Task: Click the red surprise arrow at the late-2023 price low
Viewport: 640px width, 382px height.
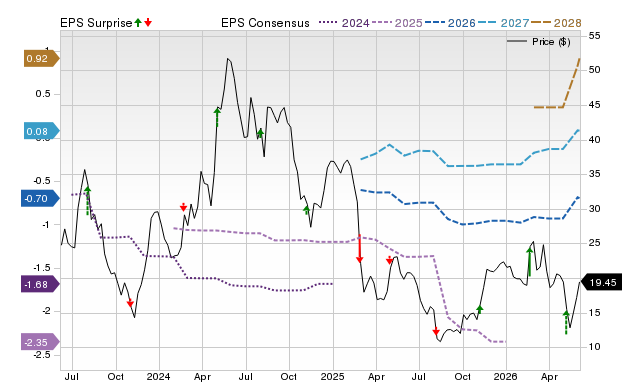Action: (130, 303)
